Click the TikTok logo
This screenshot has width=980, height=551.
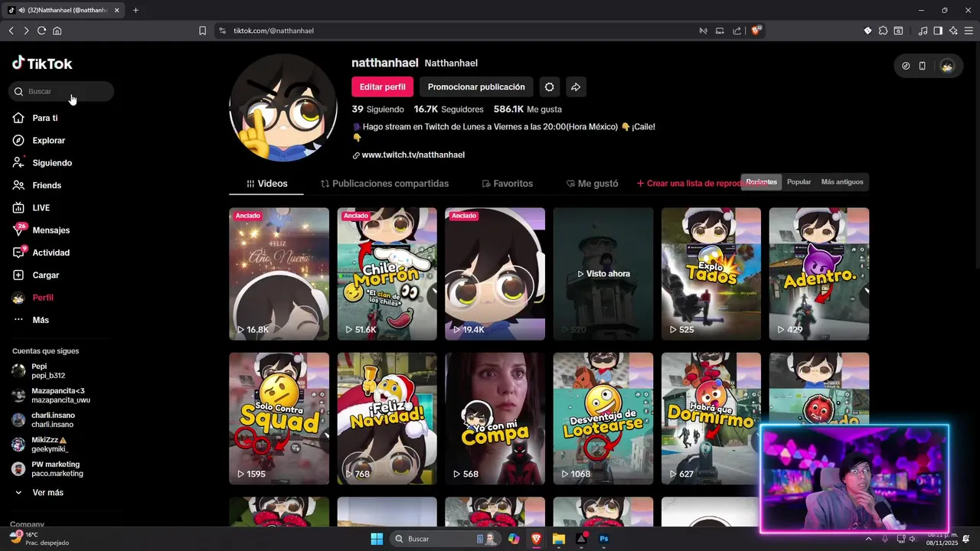[x=42, y=64]
